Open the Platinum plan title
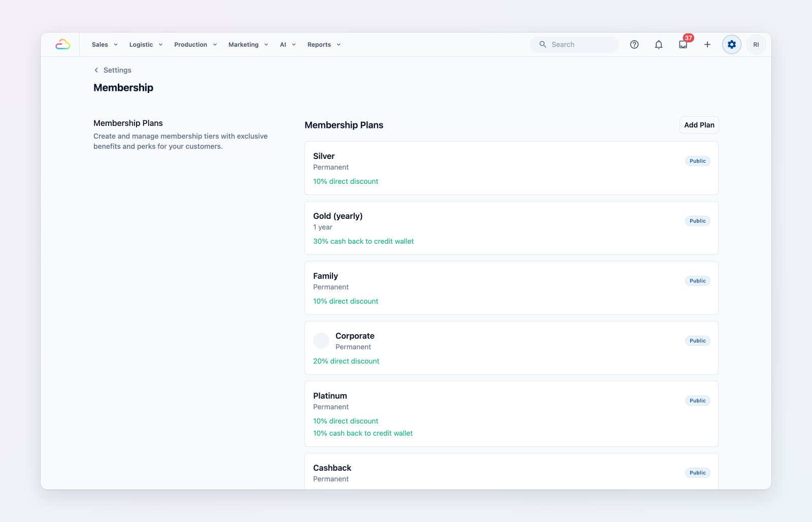Screen dimensions: 812x522 330,396
